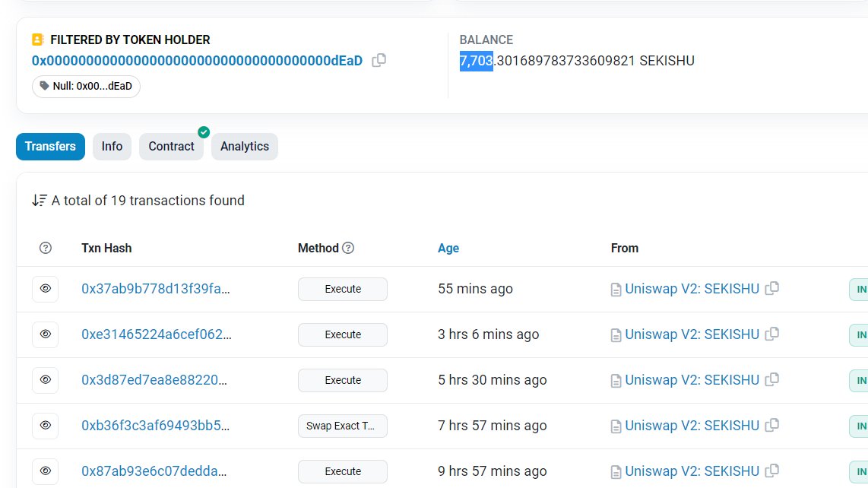
Task: Copy Uniswap V2 address in 9 hrs 57 mins row
Action: pos(772,471)
